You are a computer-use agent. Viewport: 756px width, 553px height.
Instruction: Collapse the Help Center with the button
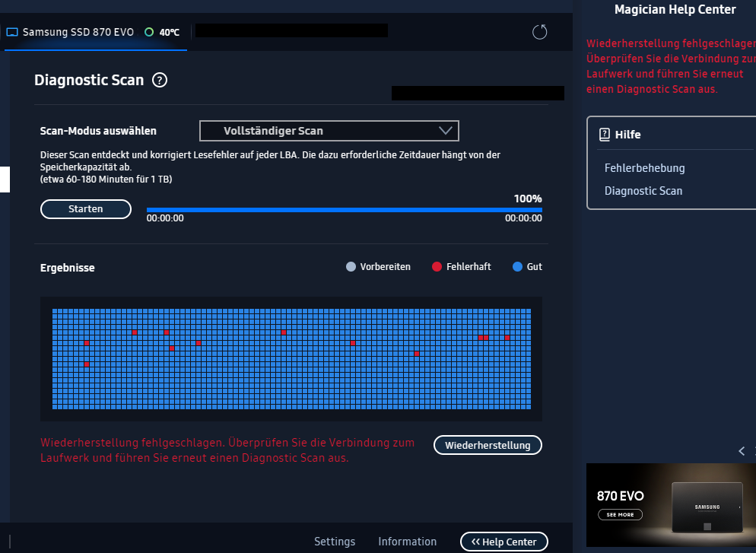tap(503, 542)
